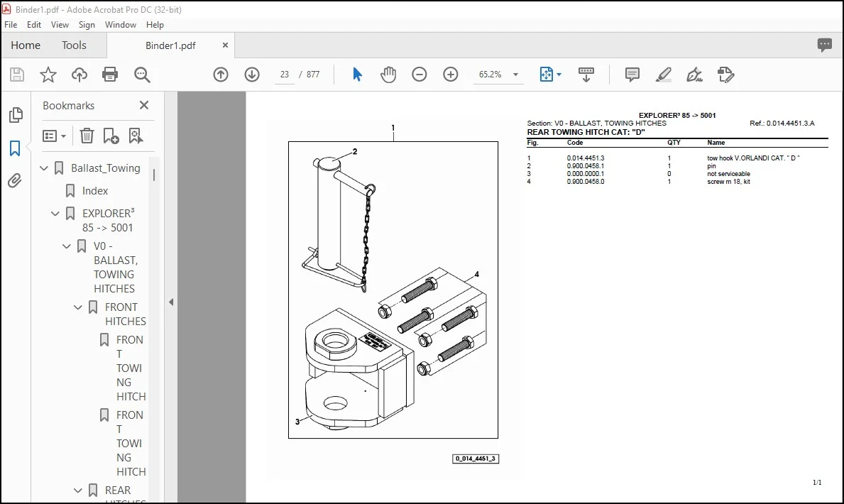The image size is (844, 504).
Task: Print the document with printer icon
Action: click(x=110, y=75)
